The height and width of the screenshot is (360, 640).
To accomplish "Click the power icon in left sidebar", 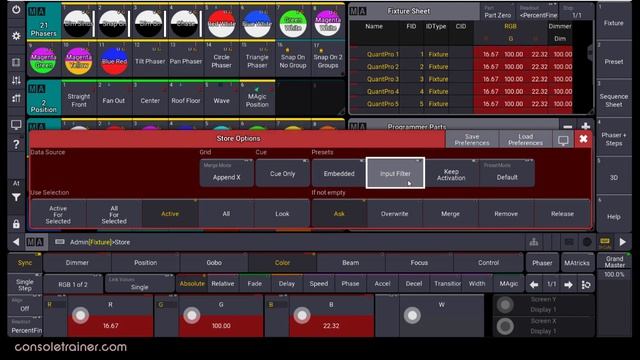I will [16, 9].
